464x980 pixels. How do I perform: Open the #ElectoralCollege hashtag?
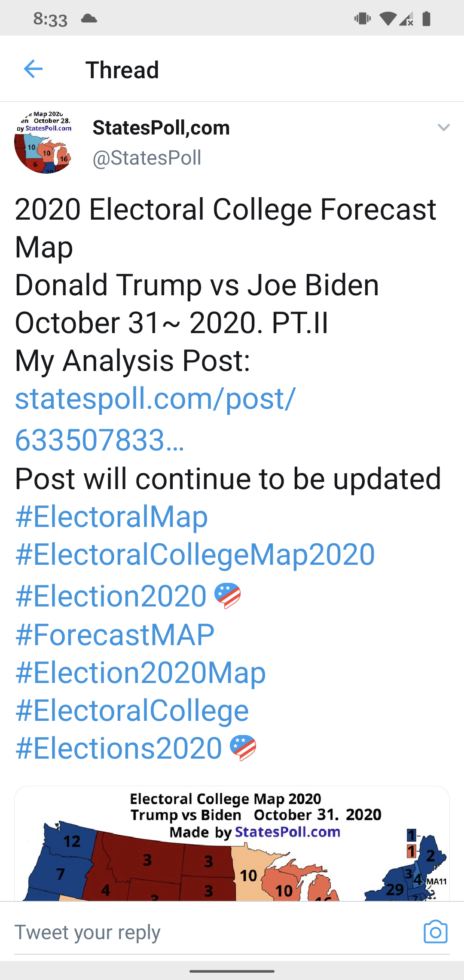(132, 710)
